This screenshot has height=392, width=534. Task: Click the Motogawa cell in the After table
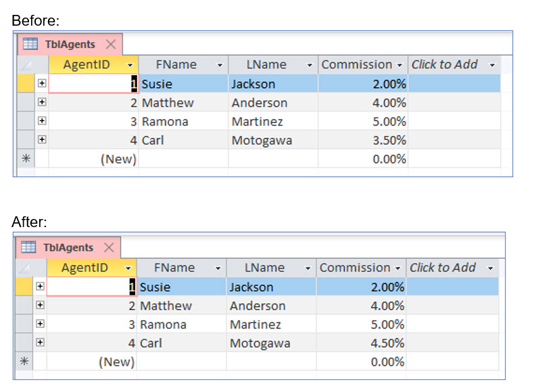click(271, 343)
